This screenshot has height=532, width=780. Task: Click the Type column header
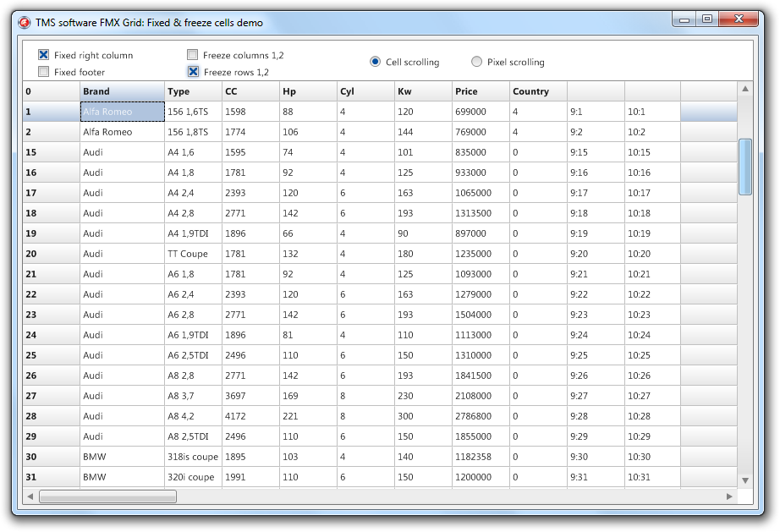(193, 91)
